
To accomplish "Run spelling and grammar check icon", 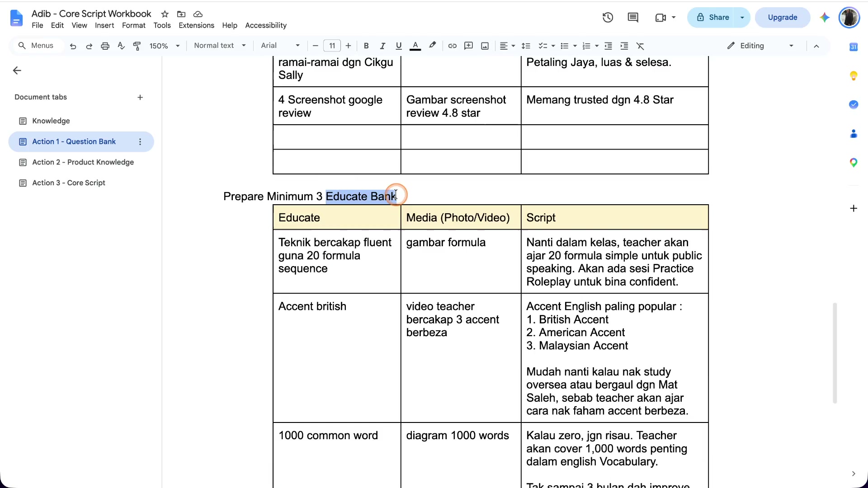I will point(121,46).
